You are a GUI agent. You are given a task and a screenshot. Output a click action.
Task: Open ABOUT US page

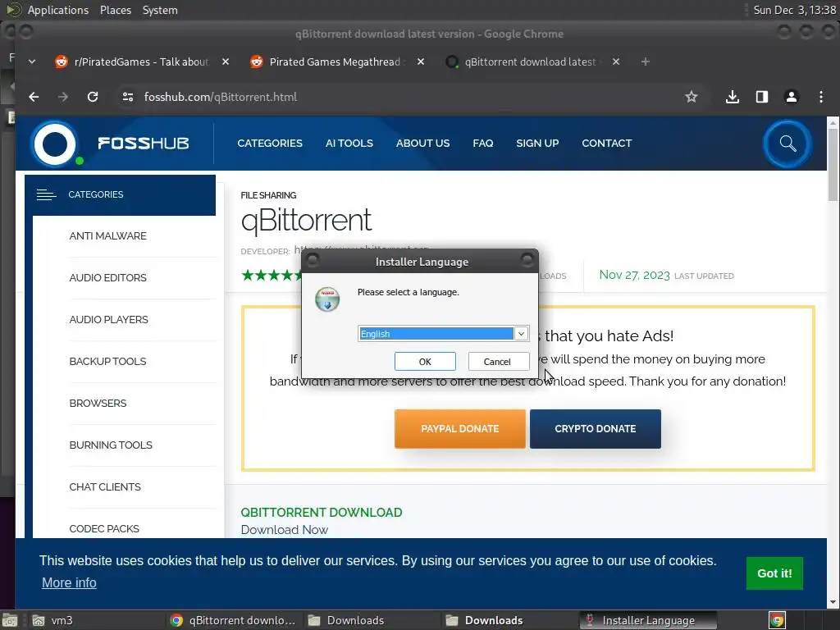[x=422, y=143]
